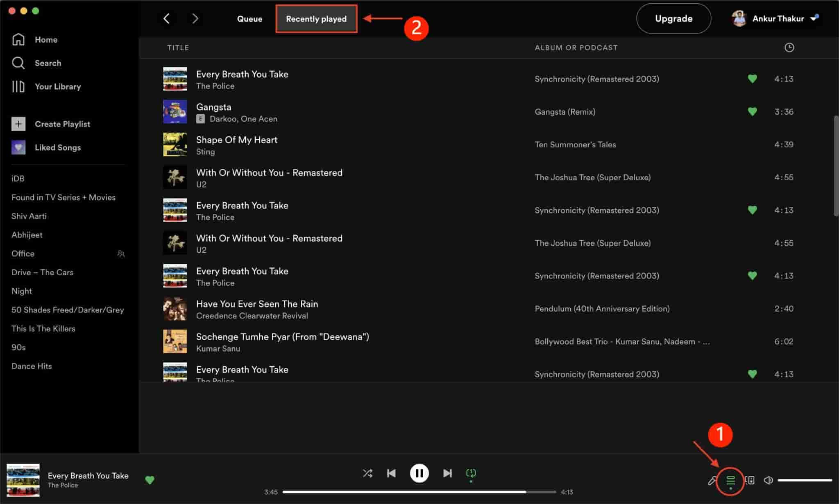Toggle the heart like on Gangsta song

(x=752, y=111)
